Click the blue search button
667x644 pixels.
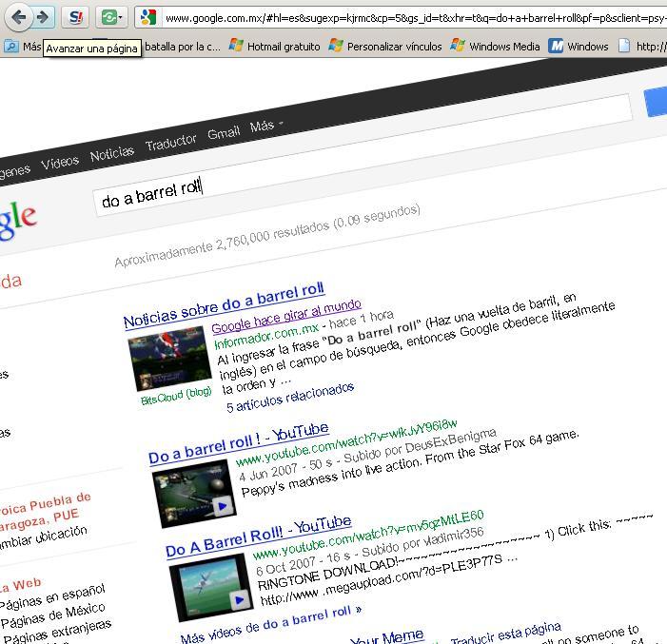click(x=657, y=101)
